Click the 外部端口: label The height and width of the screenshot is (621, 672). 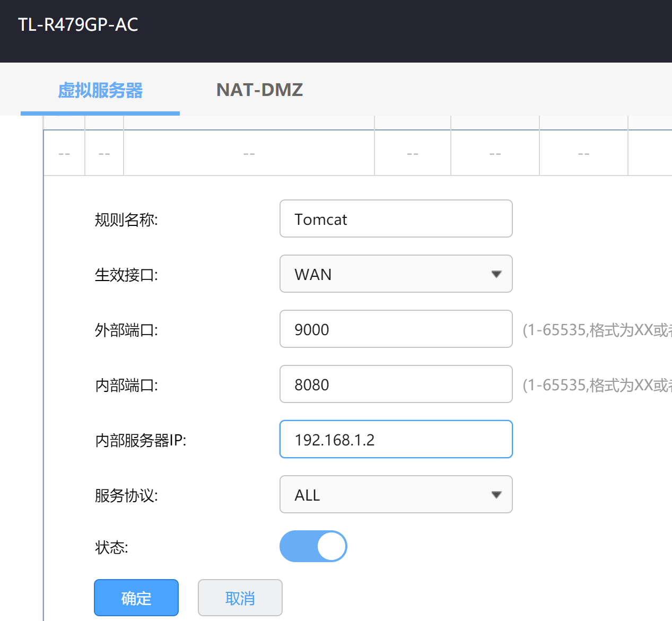coord(126,330)
